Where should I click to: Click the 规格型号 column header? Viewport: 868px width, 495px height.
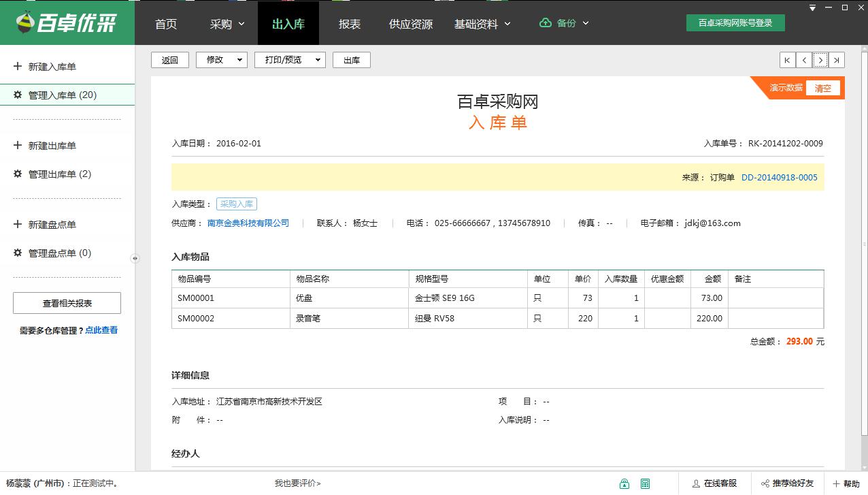click(469, 279)
